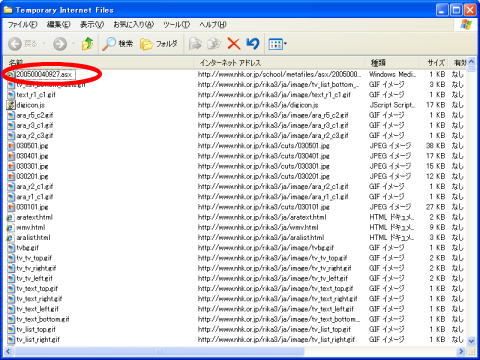Click the Forward navigation arrow icon
The width and height of the screenshot is (480, 360).
(60, 44)
